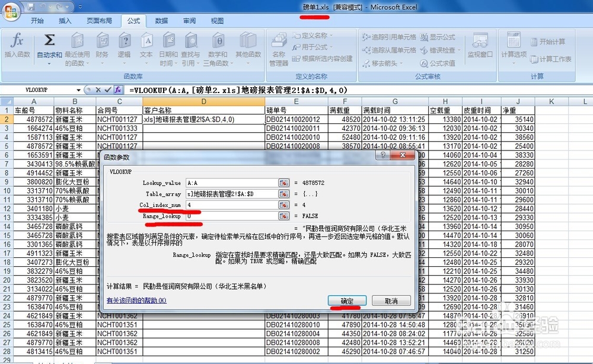Click the Range_lookup input field
Viewport: 593px width, 364px height.
coord(232,216)
